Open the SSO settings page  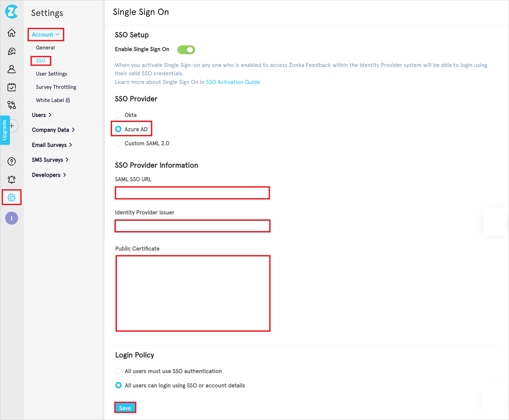[x=41, y=60]
